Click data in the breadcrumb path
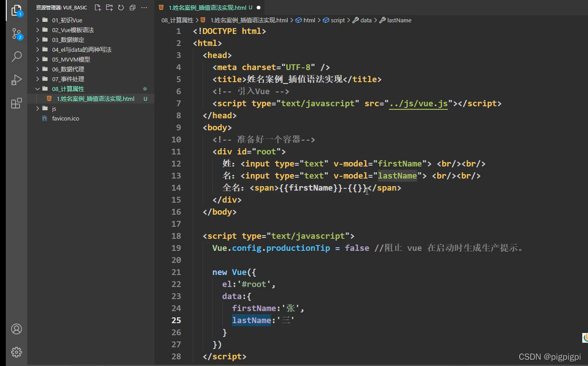Image resolution: width=588 pixels, height=366 pixels. pos(366,20)
